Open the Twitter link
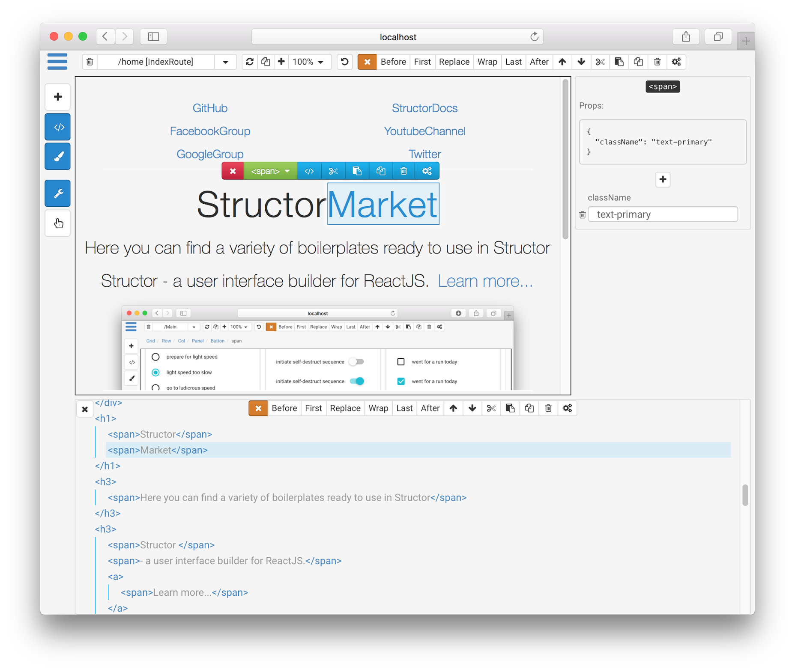795x672 pixels. (424, 154)
